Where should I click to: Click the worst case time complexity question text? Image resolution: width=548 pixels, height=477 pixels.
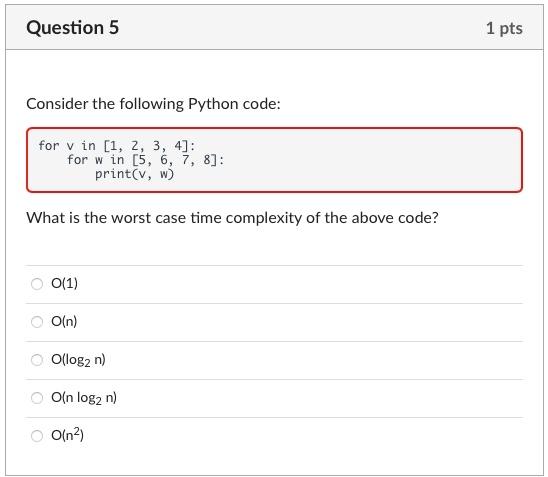coord(232,218)
